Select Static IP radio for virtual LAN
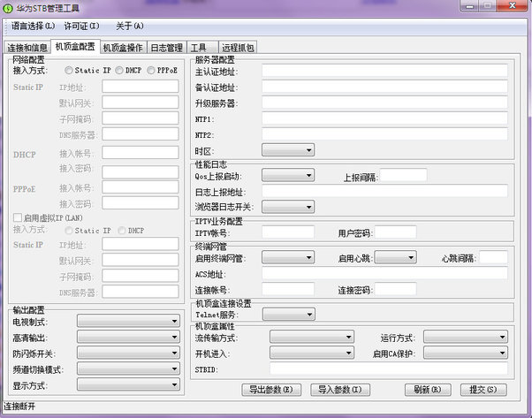 (87, 231)
